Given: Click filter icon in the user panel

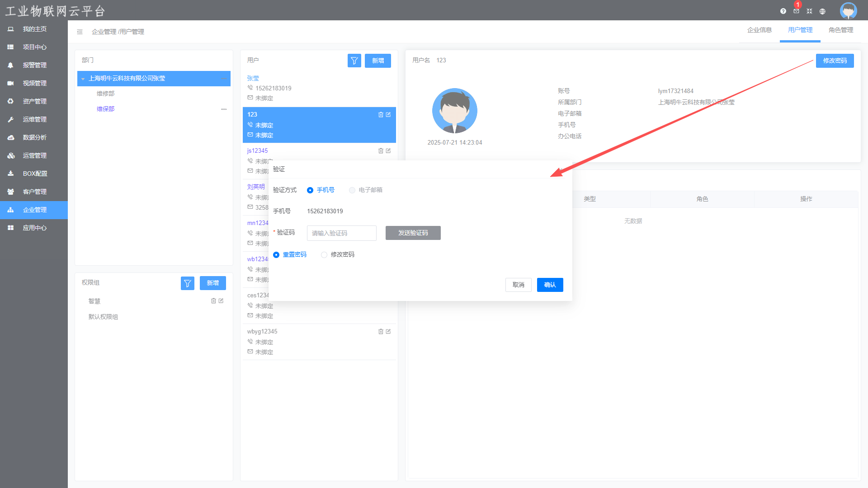Looking at the screenshot, I should 354,61.
